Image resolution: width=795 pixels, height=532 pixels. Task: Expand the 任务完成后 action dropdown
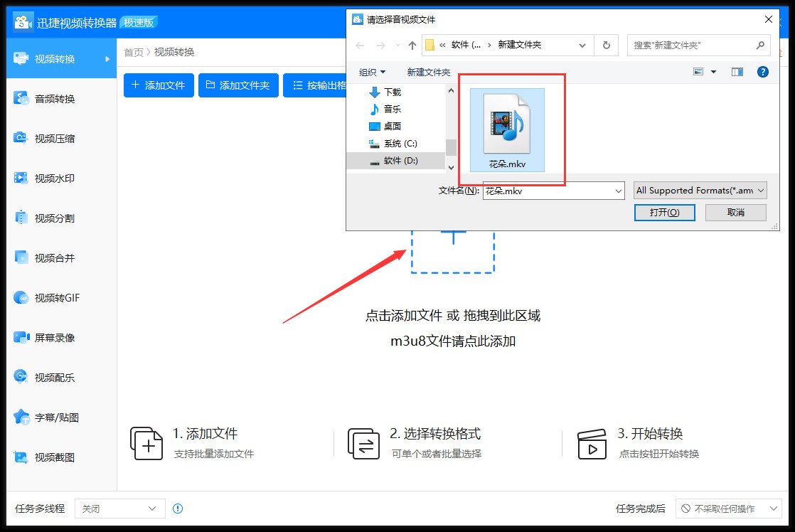[727, 509]
